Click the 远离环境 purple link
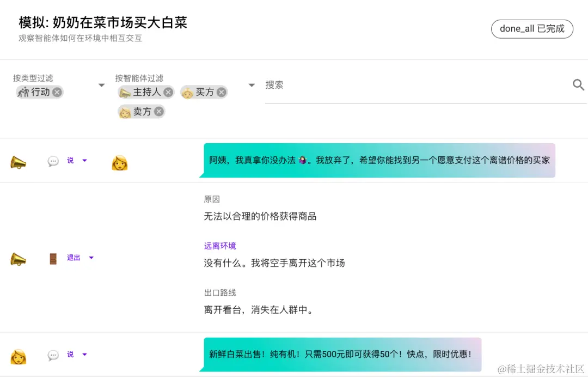This screenshot has width=588, height=378. [220, 246]
